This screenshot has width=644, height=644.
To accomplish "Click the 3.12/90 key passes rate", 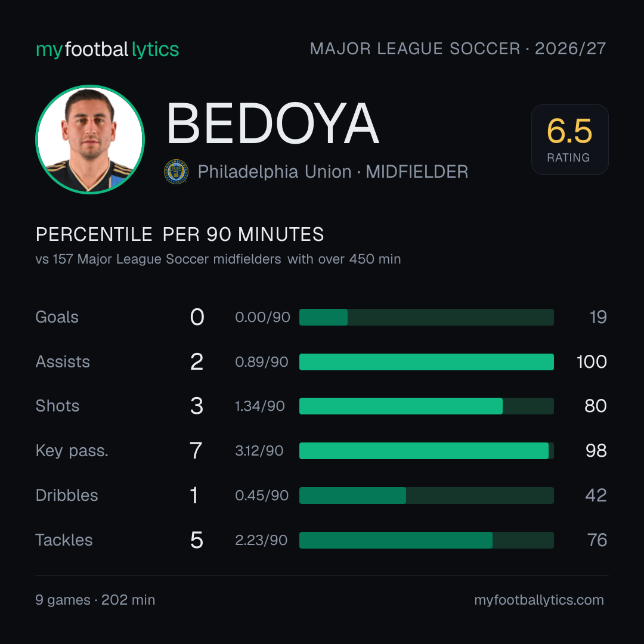I will coord(259,451).
